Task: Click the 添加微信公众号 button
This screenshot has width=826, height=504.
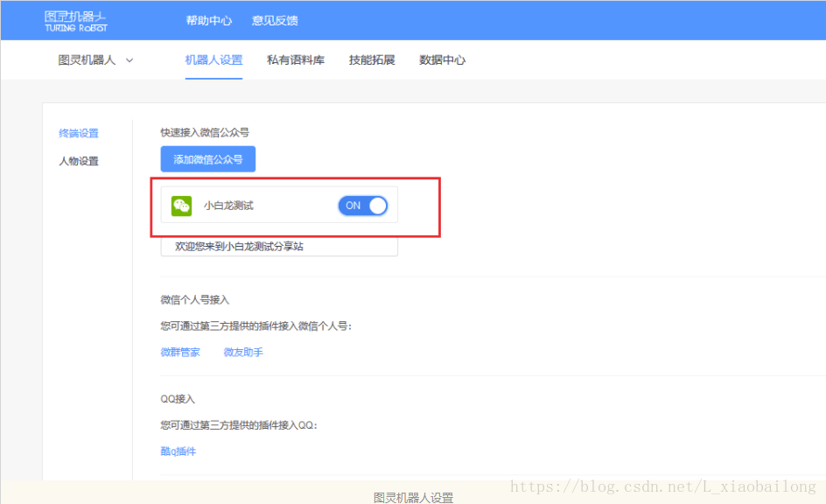Action: [208, 159]
